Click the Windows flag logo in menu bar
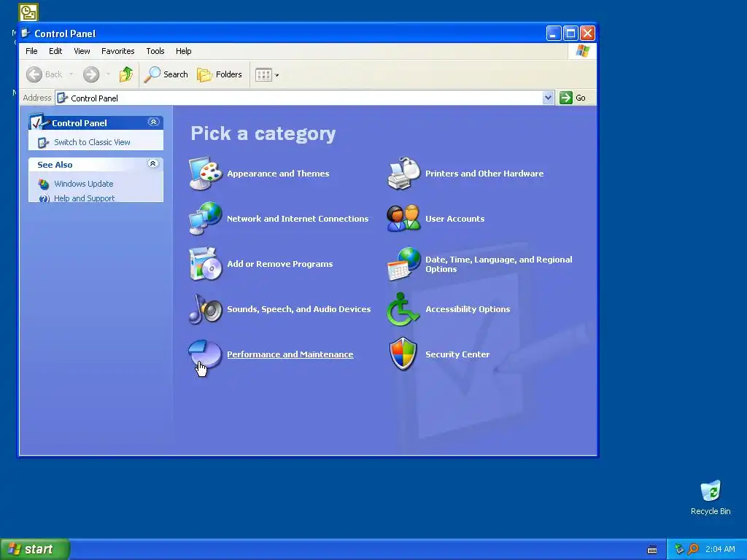This screenshot has height=560, width=747. click(x=582, y=51)
